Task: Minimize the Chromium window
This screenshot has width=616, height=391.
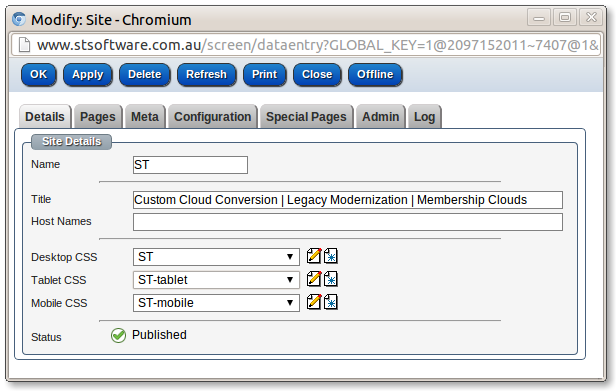Action: [539, 18]
